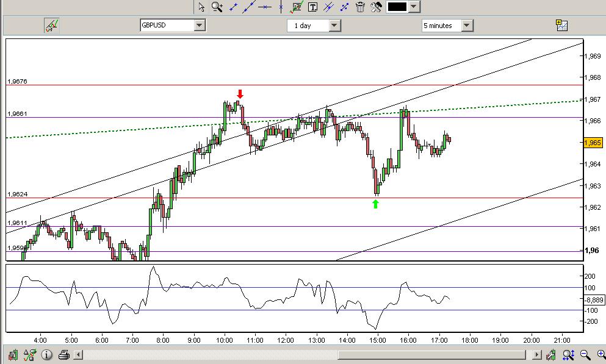Click the trash can delete icon
The height and width of the screenshot is (364, 606).
pyautogui.click(x=360, y=7)
